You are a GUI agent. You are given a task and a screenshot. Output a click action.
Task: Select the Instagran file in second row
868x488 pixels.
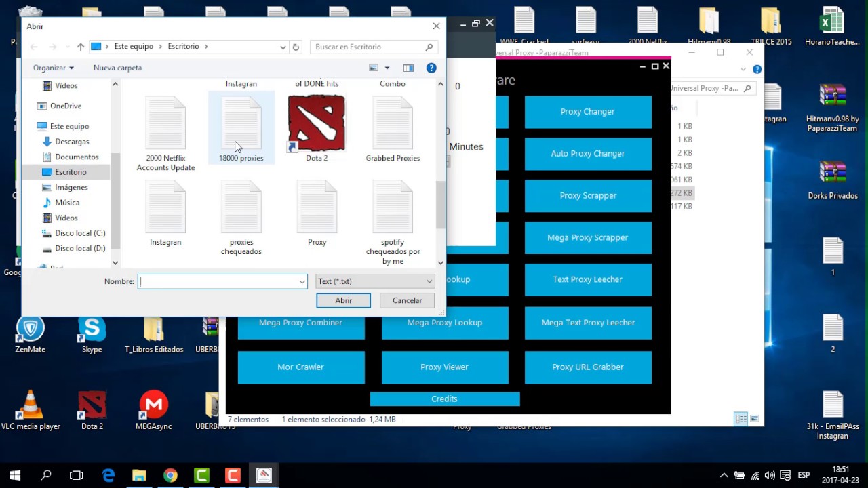click(x=165, y=213)
